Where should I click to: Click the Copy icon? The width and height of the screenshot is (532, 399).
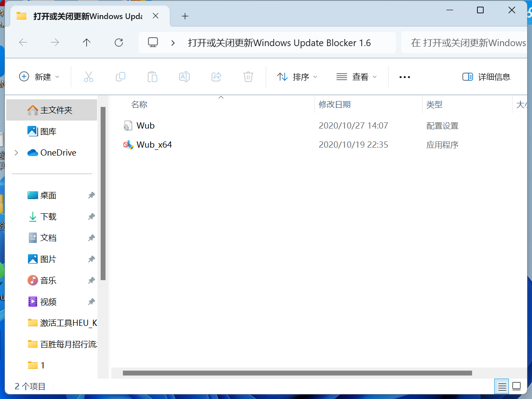(x=121, y=76)
